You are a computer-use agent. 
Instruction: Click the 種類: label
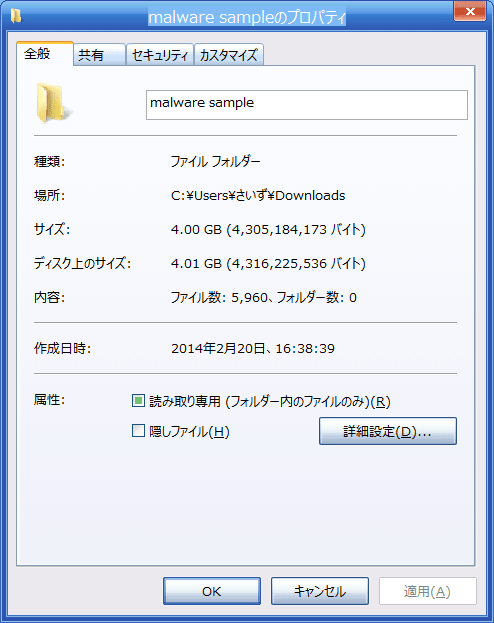point(49,162)
